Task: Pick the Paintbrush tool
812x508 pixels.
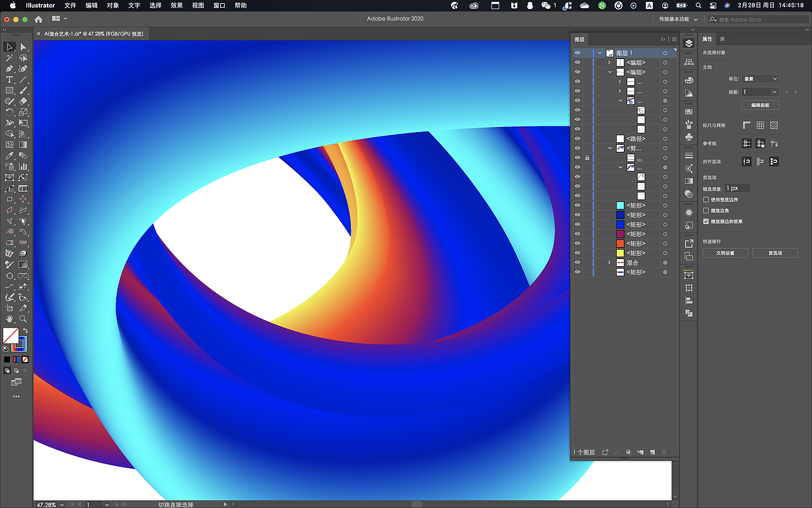Action: (x=23, y=90)
